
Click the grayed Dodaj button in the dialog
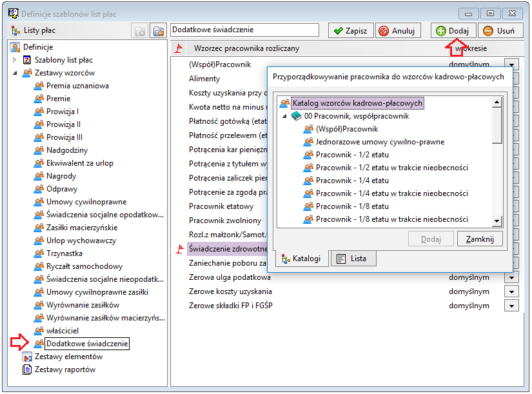[431, 239]
